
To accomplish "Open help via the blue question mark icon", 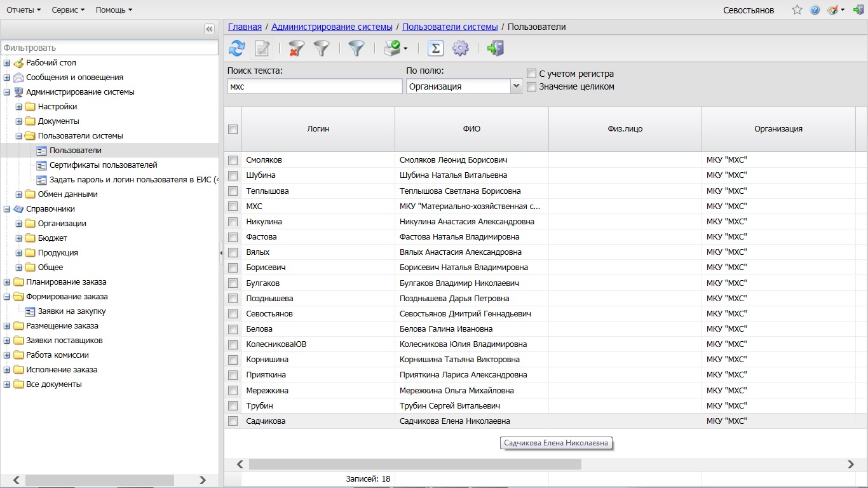I will click(x=815, y=10).
